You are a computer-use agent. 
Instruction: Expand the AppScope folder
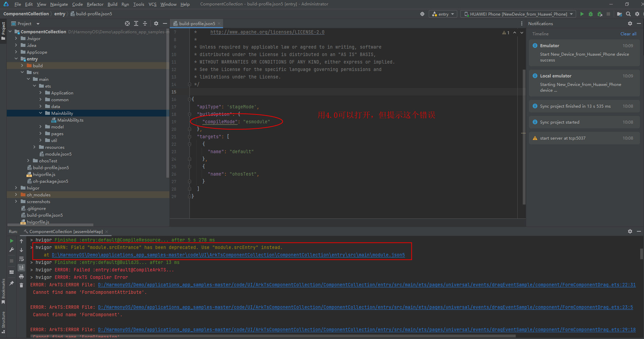point(16,52)
